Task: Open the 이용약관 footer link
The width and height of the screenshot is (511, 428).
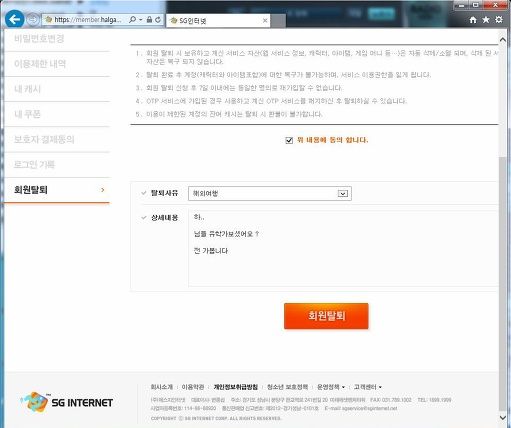Action: point(193,387)
